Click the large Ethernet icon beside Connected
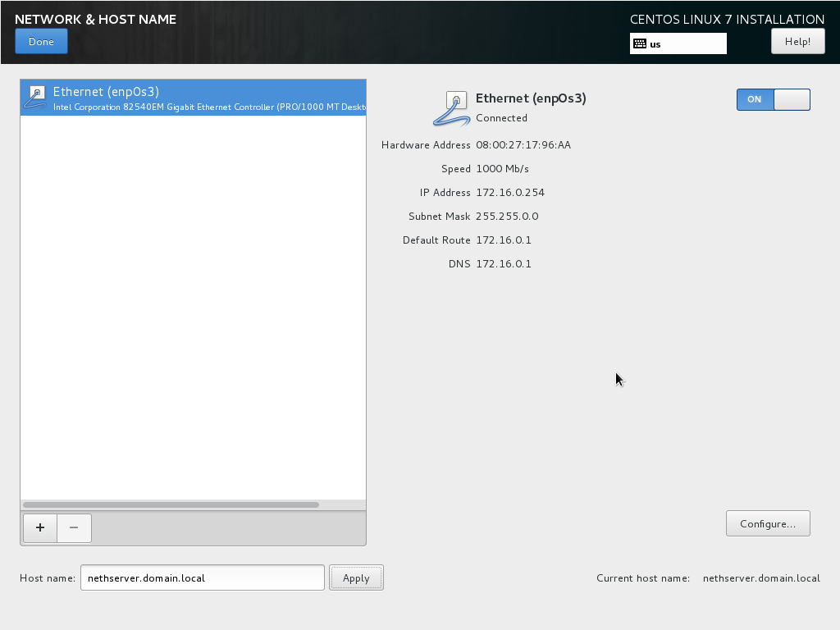 pyautogui.click(x=451, y=109)
